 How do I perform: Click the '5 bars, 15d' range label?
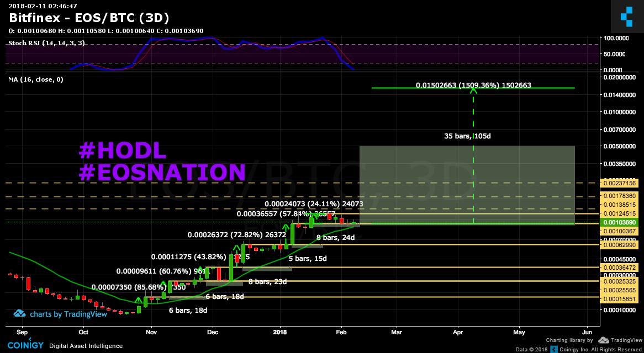(x=309, y=259)
